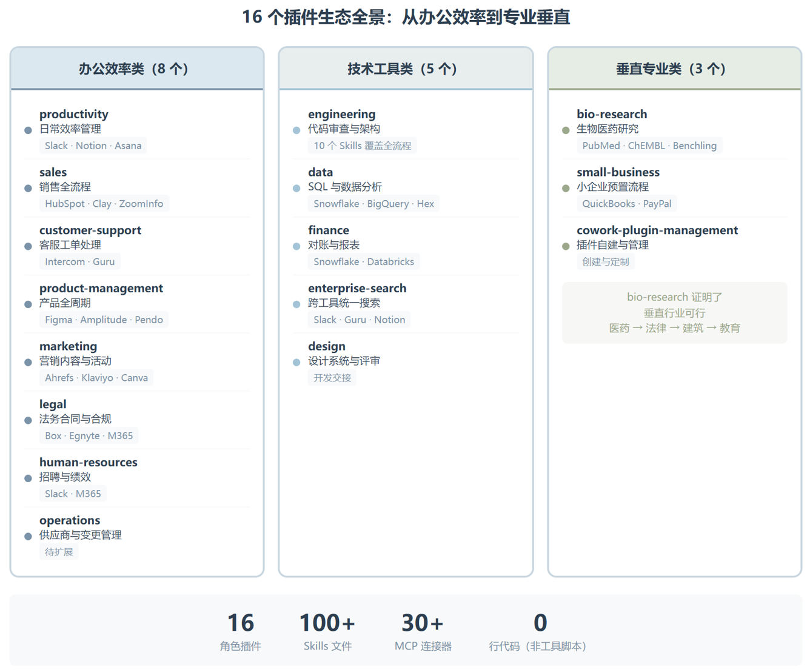
Task: Click the customer-support plugin name
Action: [90, 230]
